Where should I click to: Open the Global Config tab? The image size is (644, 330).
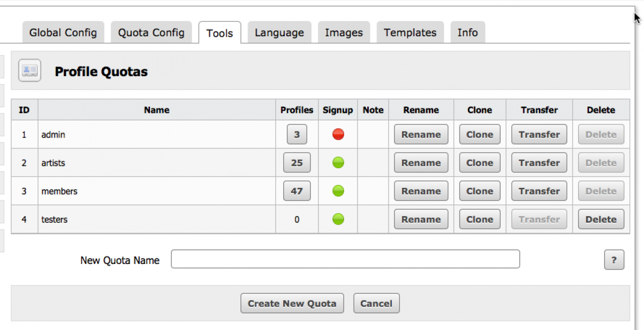63,33
